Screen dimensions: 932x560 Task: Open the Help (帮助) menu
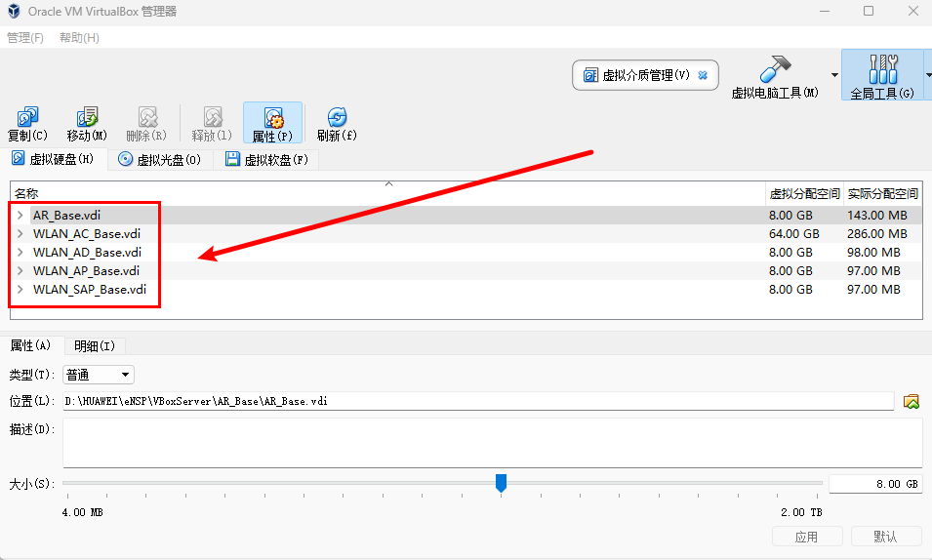point(79,37)
